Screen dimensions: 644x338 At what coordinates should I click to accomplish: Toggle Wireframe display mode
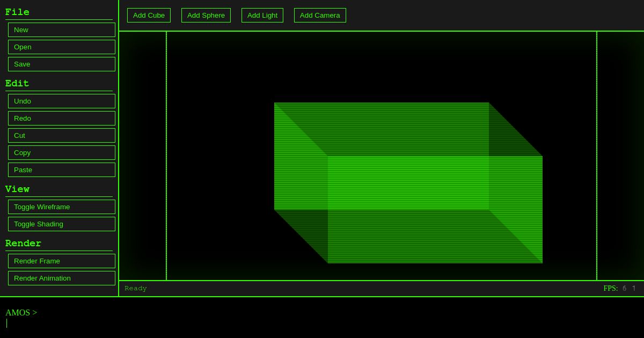click(x=61, y=207)
